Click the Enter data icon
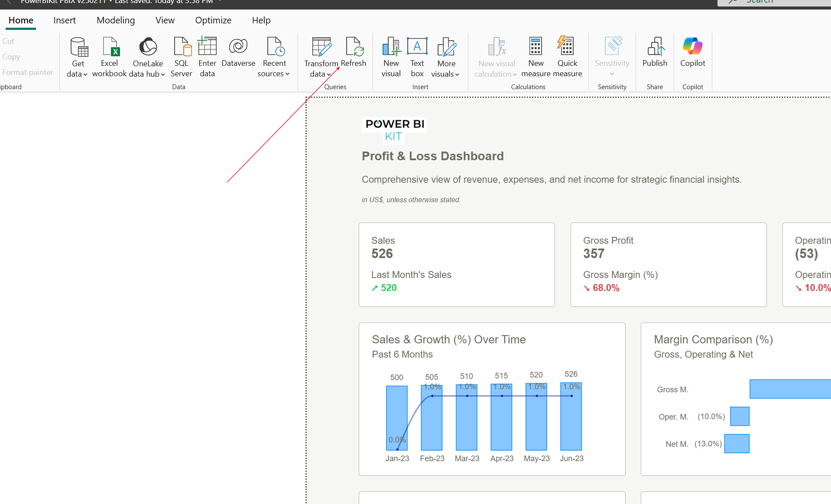This screenshot has height=504, width=831. (207, 47)
